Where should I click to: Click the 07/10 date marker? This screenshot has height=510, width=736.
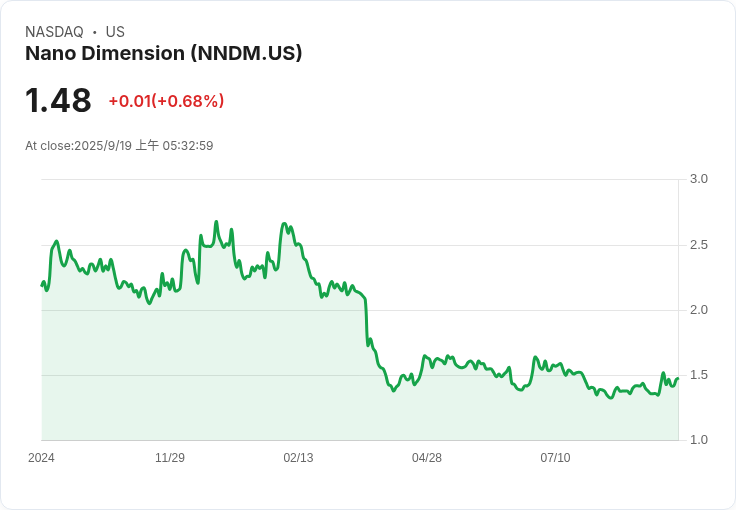555,458
